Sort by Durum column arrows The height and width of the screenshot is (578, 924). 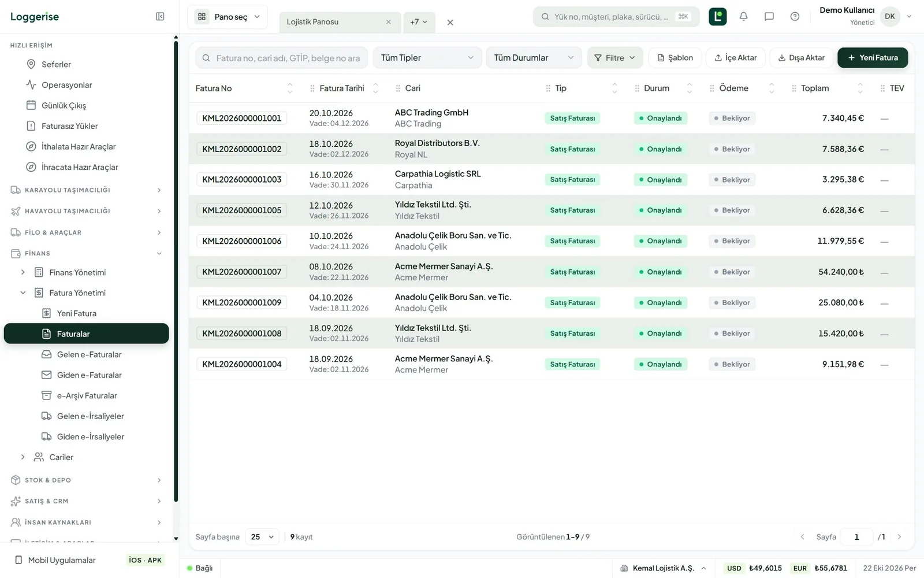[689, 88]
